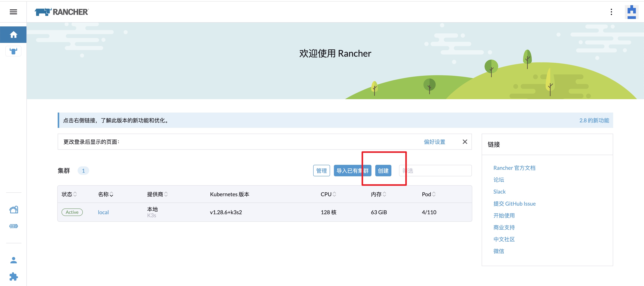644x286 pixels.
Task: Open Users & Authentication person icon
Action: click(x=13, y=260)
